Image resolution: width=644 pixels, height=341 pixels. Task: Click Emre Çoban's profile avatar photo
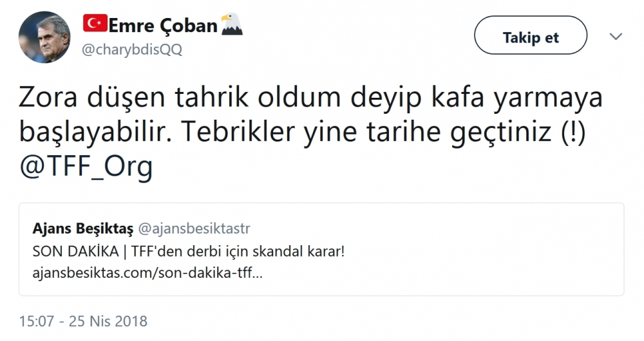point(44,37)
